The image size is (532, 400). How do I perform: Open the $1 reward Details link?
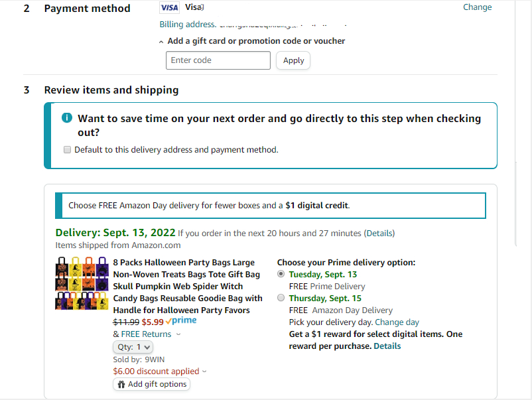pos(387,346)
